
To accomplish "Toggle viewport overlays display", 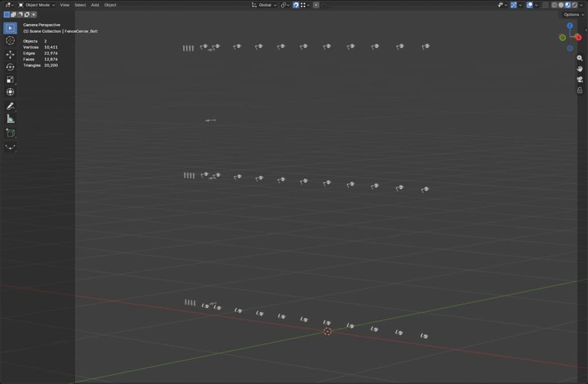I will 529,5.
